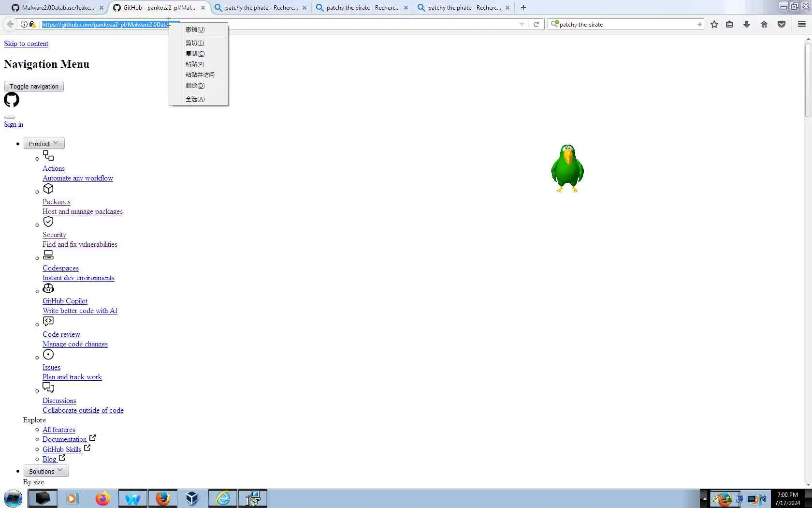Bookmark this page with the star icon
This screenshot has width=812, height=508.
tap(714, 24)
